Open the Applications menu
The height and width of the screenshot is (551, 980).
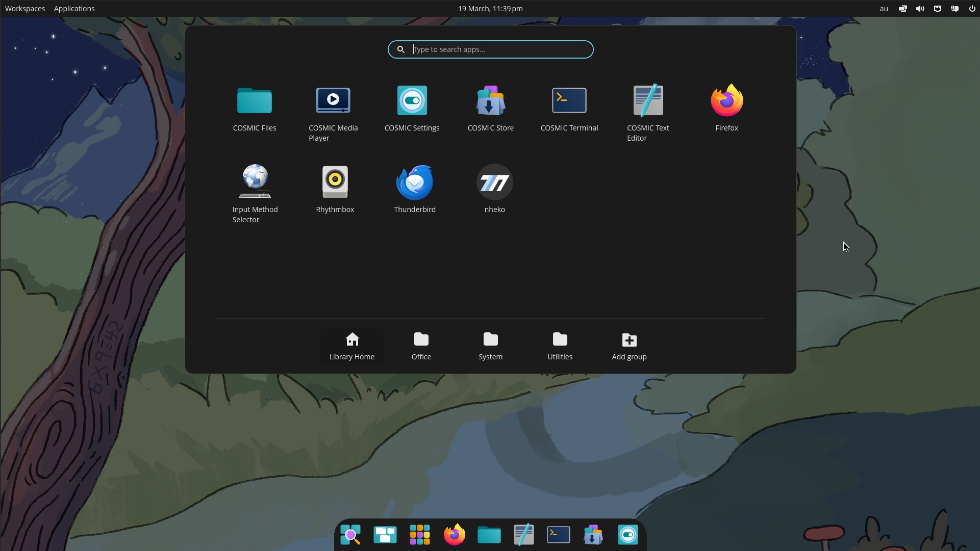tap(74, 8)
